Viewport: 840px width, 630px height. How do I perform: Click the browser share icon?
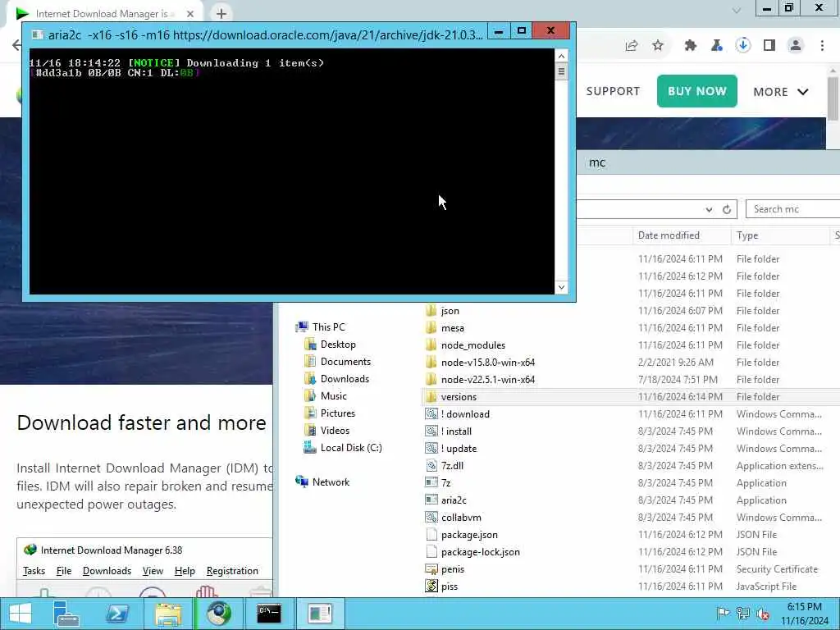coord(632,46)
